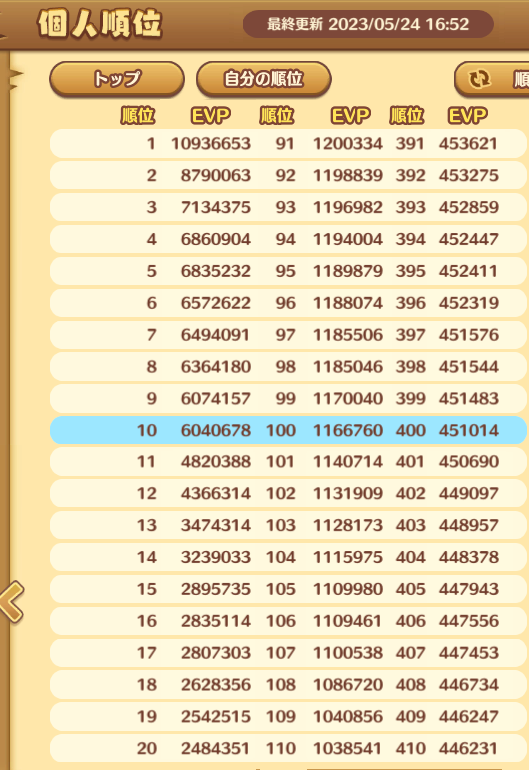Click rank 100 number in highlighted row
The height and width of the screenshot is (770, 529).
point(281,430)
